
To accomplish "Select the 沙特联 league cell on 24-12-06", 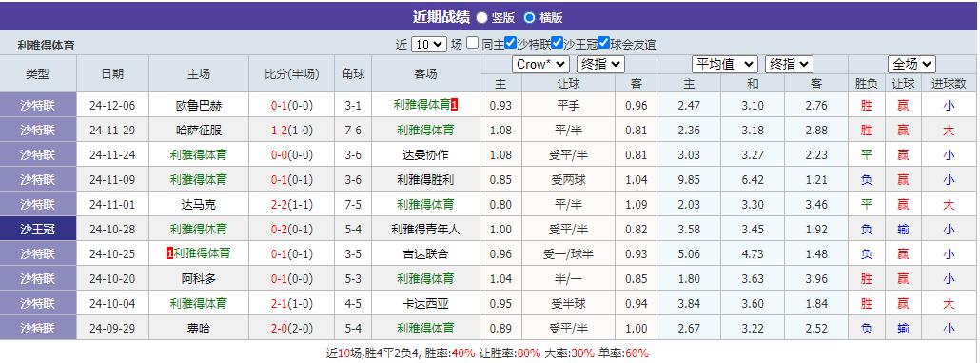I will 37,105.
